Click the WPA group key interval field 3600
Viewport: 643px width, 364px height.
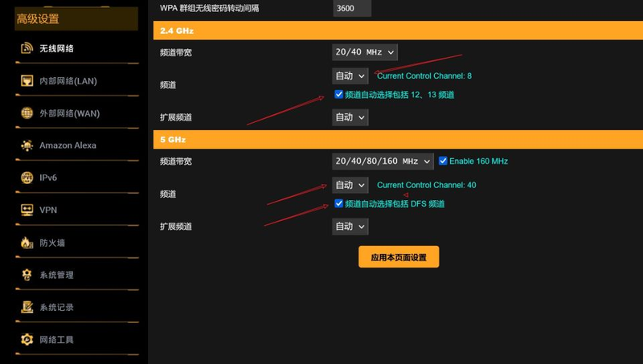click(x=352, y=8)
